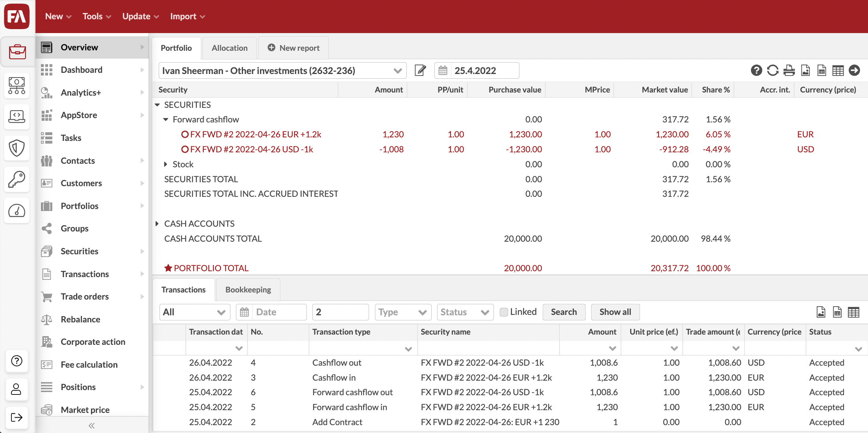Open the help question mark icon in the rail
Screen dimensions: 868x433
[x=17, y=361]
